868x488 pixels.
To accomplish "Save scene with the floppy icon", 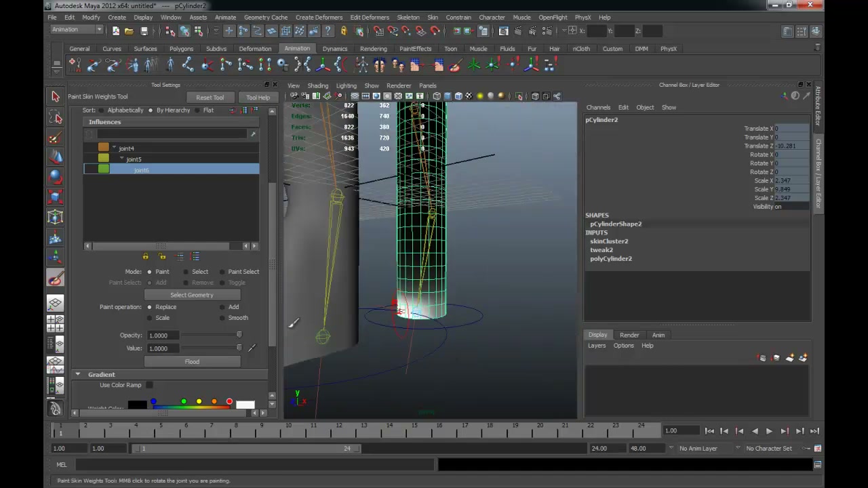I will pyautogui.click(x=144, y=30).
